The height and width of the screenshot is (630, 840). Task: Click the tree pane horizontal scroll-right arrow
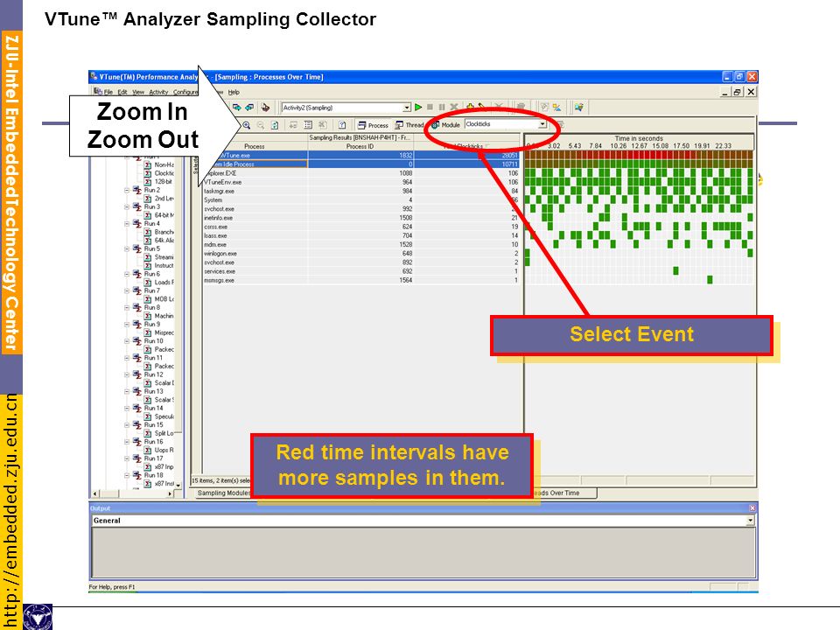click(x=171, y=493)
